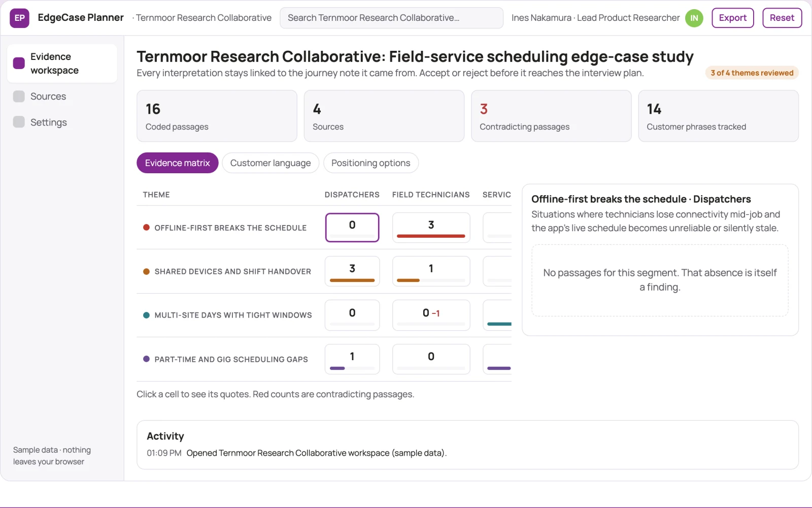The image size is (812, 508).
Task: Click the 'Click a cell to see its quotes' hint
Action: pos(276,394)
